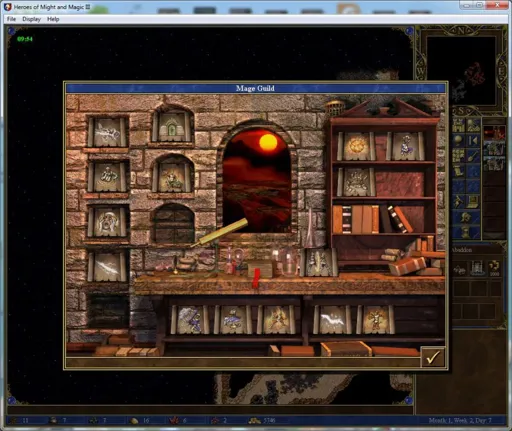Viewport: 512px width, 431px height.
Task: Click the first scroll in the bottom desk row
Action: point(190,320)
